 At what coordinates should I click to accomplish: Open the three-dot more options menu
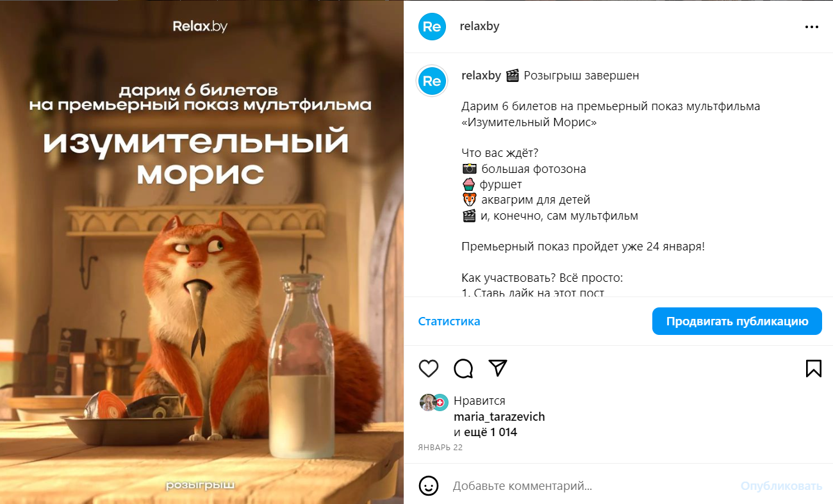tap(812, 27)
